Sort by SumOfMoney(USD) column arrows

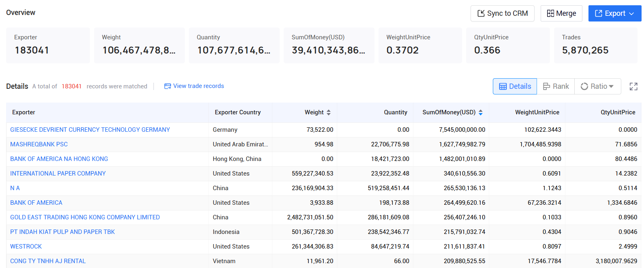[x=481, y=112]
